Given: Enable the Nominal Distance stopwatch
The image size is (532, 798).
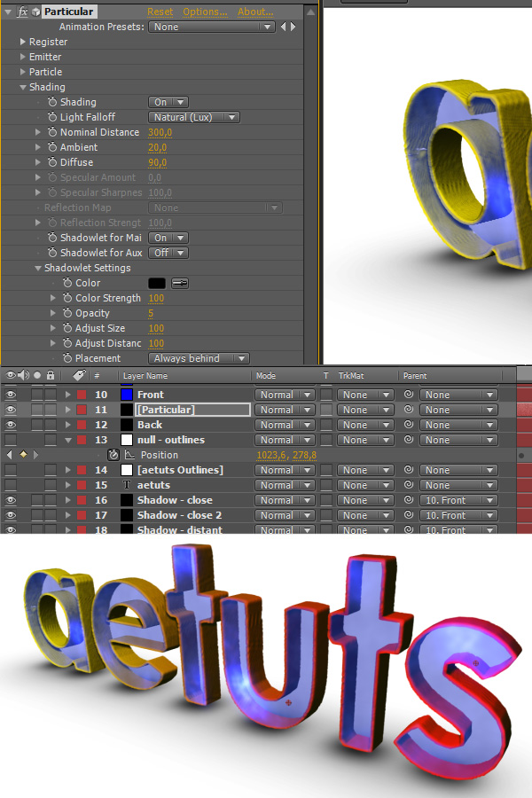Looking at the screenshot, I should click(x=52, y=132).
